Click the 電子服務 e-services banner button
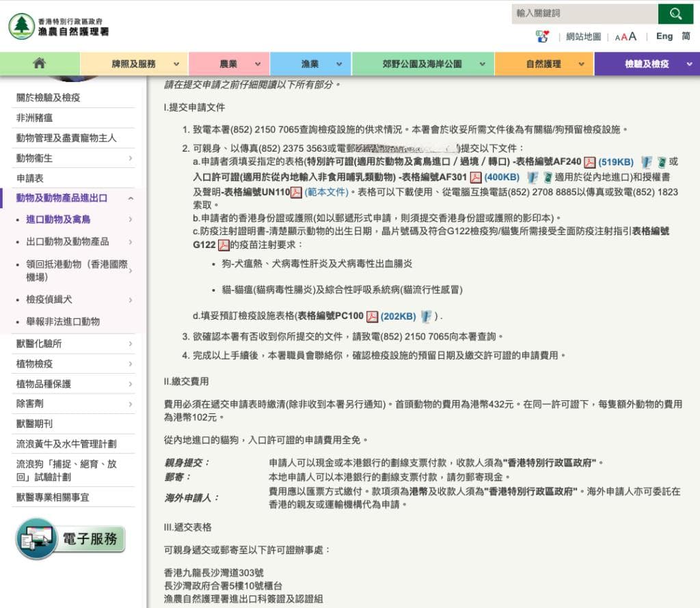This screenshot has height=608, width=700. (71, 539)
